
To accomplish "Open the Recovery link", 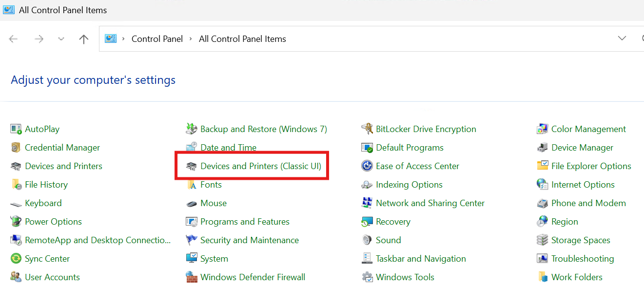I will click(393, 222).
